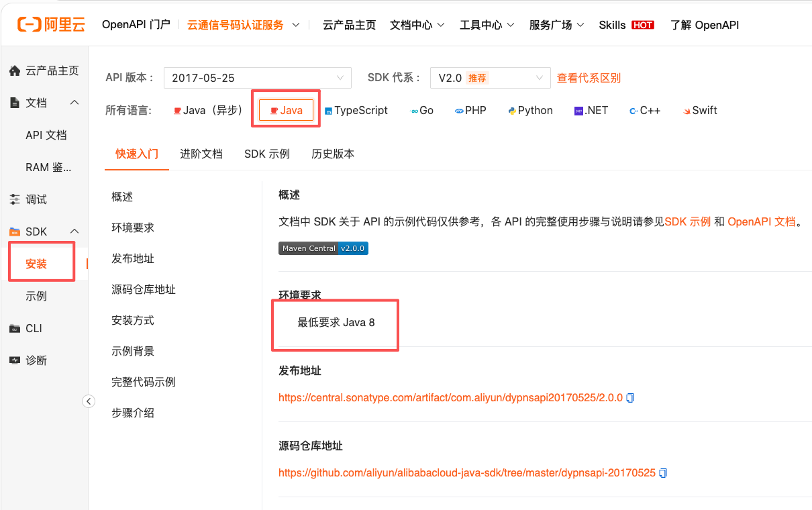The image size is (812, 510).
Task: Select the TypeScript language option
Action: pyautogui.click(x=356, y=111)
